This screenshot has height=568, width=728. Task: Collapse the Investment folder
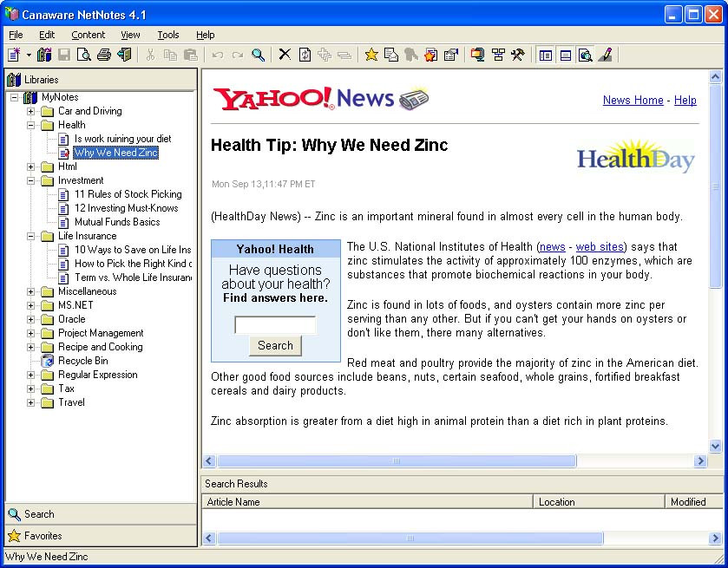click(x=30, y=180)
